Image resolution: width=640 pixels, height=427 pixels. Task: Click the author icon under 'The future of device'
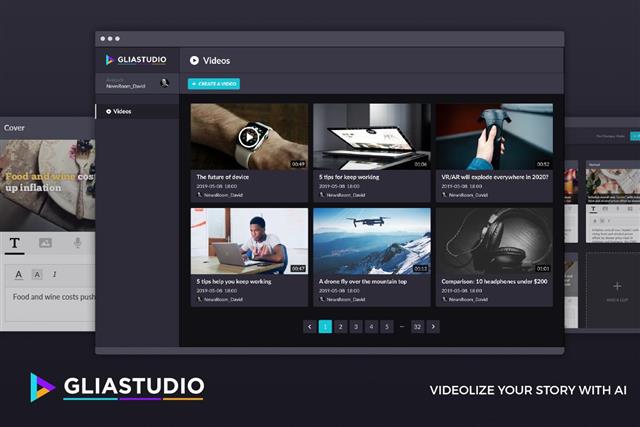(x=200, y=195)
